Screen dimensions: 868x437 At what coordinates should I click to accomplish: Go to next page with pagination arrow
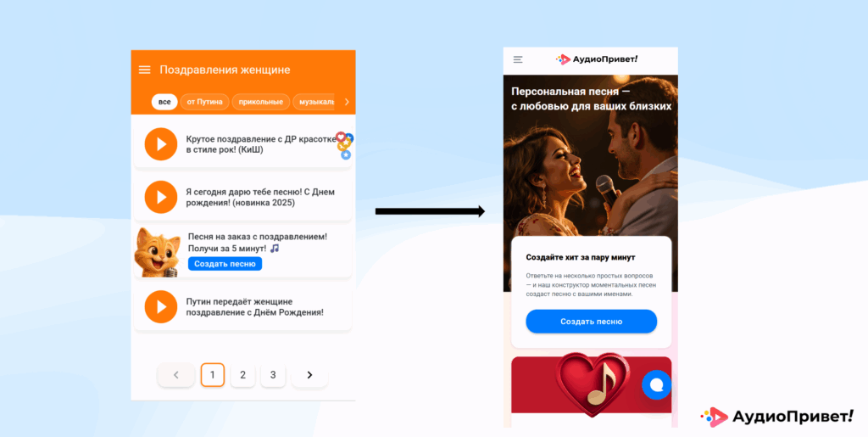point(309,375)
